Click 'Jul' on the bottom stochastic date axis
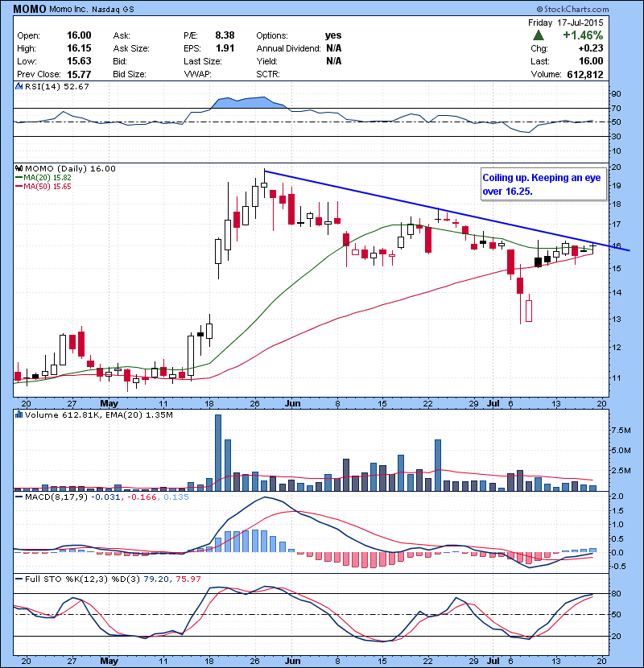Screen dimensions: 644x668 pos(493,661)
